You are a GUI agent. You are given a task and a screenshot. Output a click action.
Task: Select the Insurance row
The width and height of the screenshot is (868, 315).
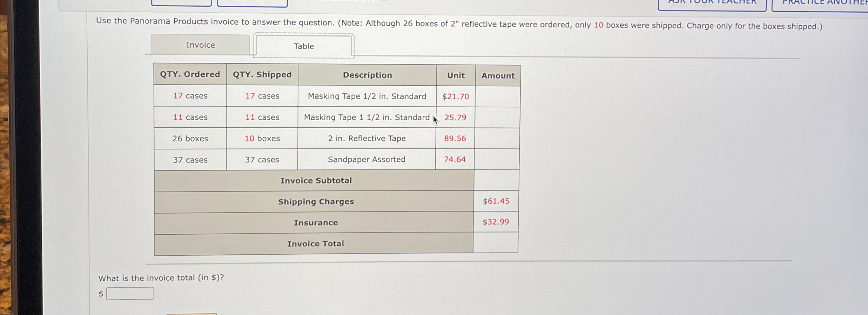[x=316, y=222]
